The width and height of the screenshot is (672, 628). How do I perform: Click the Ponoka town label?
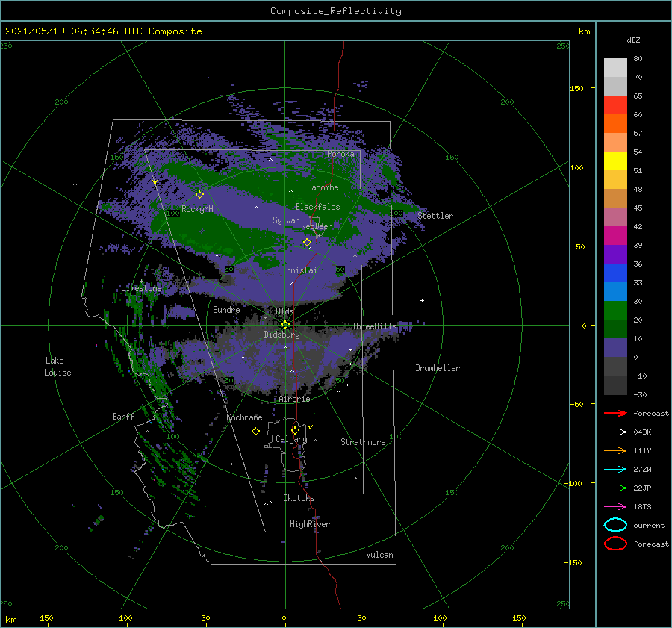[x=340, y=154]
